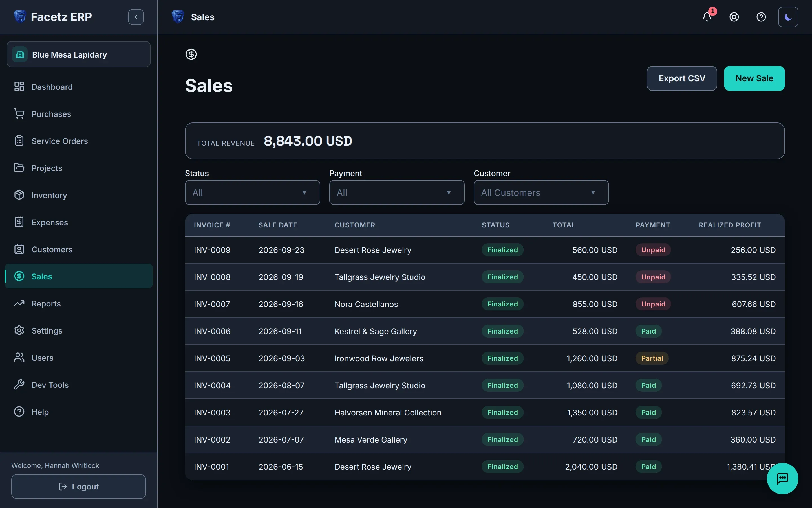Click the Facetz ERP logo in sidebar
The image size is (812, 508).
(20, 16)
